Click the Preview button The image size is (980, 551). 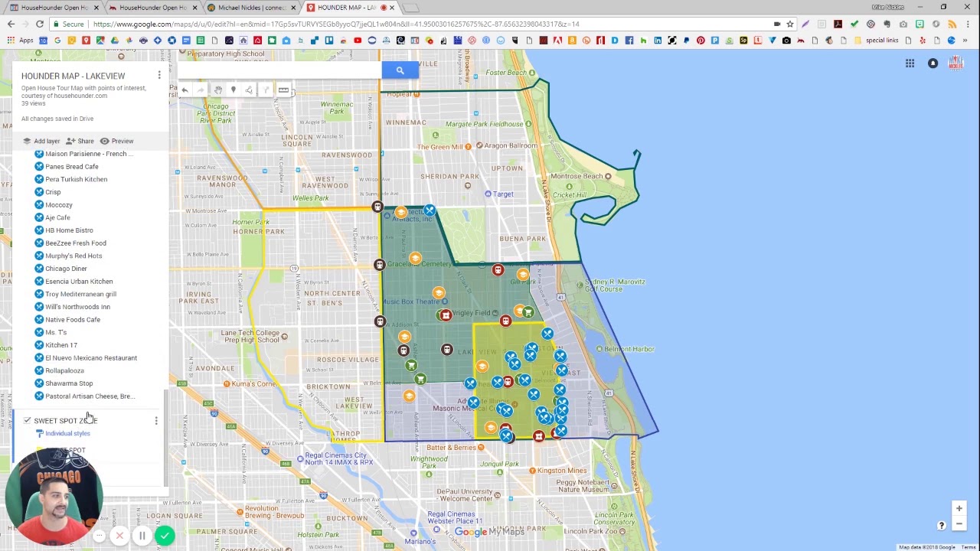click(x=116, y=141)
